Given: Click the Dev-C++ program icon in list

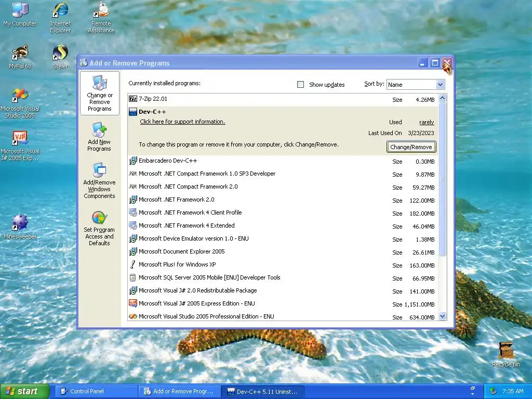Looking at the screenshot, I should [x=132, y=112].
